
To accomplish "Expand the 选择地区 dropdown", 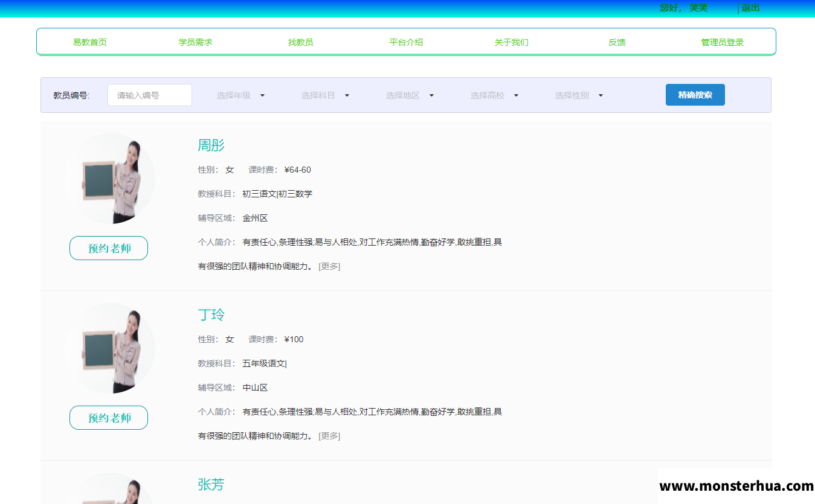I will [x=410, y=95].
